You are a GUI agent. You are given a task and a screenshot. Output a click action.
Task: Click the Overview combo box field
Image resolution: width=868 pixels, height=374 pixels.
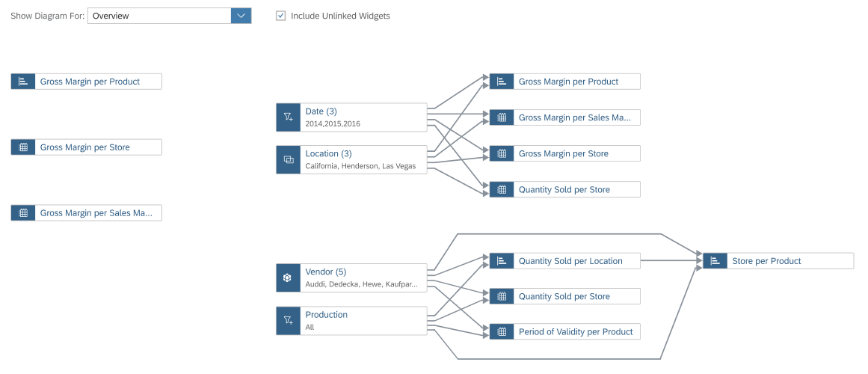point(170,16)
